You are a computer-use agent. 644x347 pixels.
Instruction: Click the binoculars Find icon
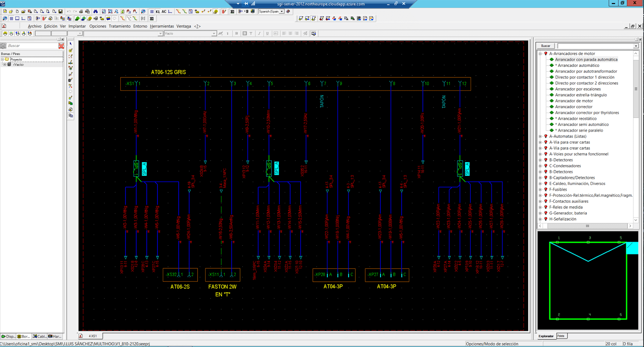click(x=95, y=11)
